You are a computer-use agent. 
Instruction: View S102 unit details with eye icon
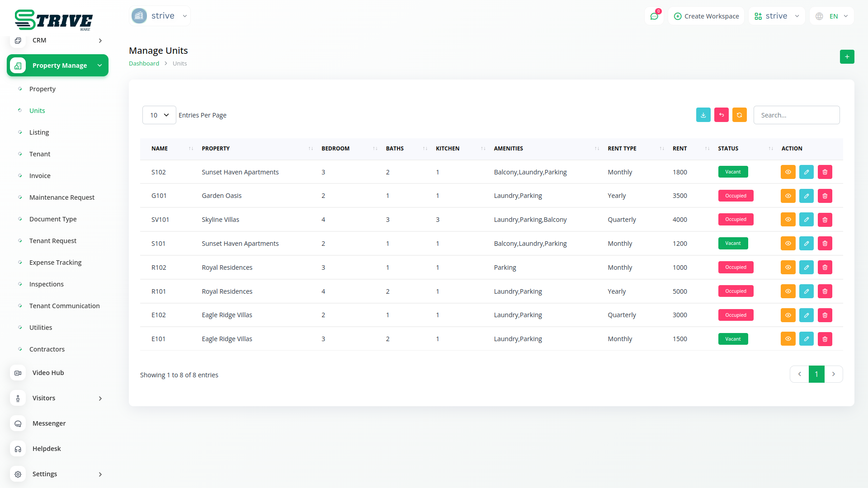pos(788,172)
